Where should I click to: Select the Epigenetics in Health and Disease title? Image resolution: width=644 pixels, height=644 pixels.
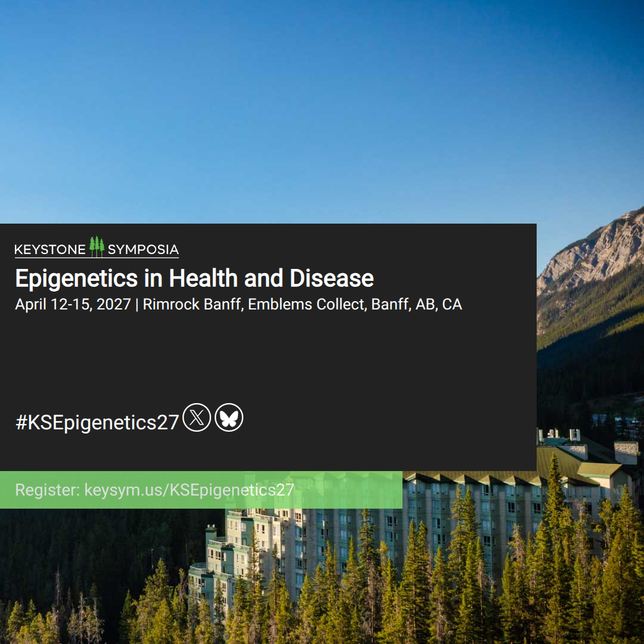pos(194,278)
